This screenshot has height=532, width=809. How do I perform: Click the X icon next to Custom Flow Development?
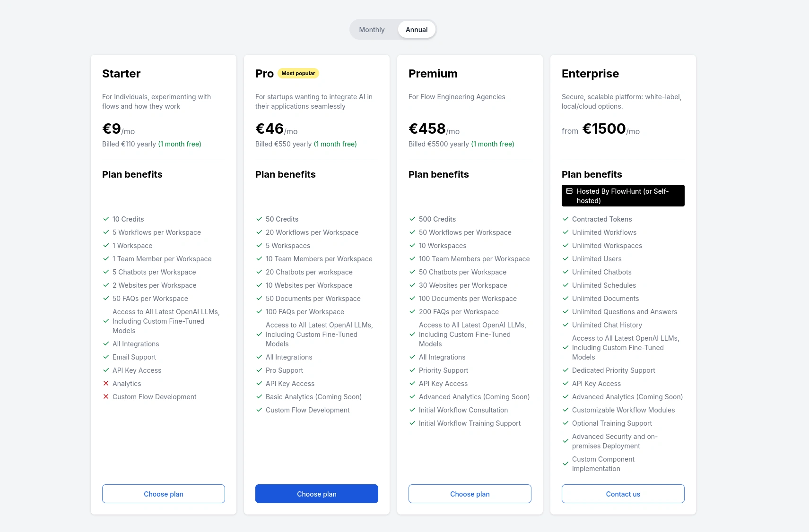pyautogui.click(x=105, y=396)
